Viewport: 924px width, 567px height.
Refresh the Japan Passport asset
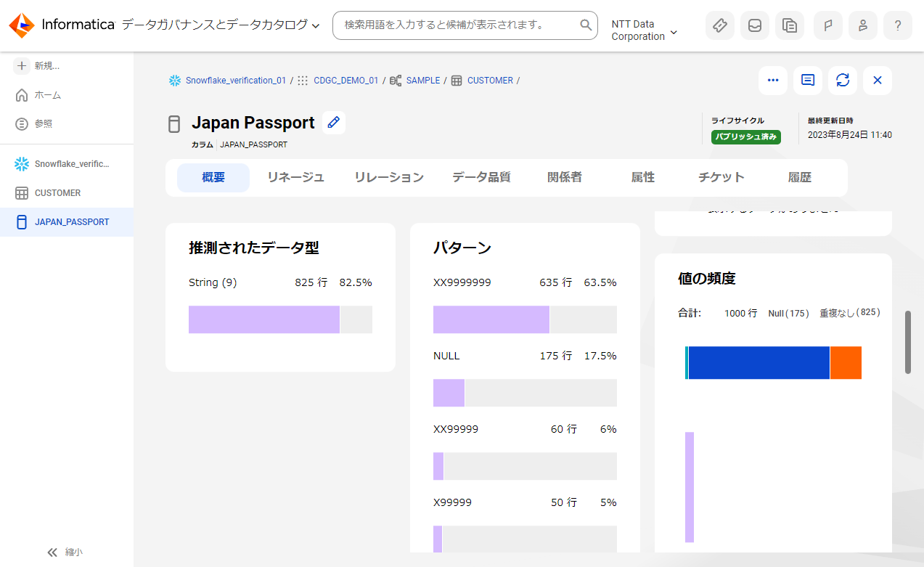(842, 80)
